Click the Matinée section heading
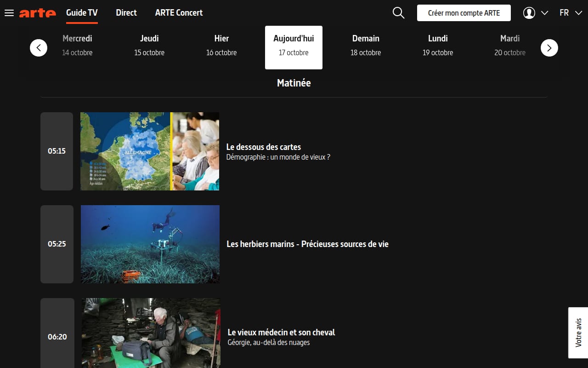 [x=294, y=83]
